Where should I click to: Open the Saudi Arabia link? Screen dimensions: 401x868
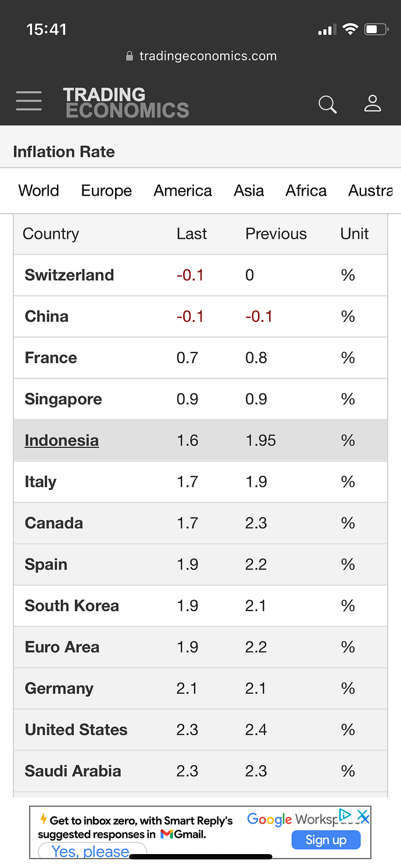point(73,771)
